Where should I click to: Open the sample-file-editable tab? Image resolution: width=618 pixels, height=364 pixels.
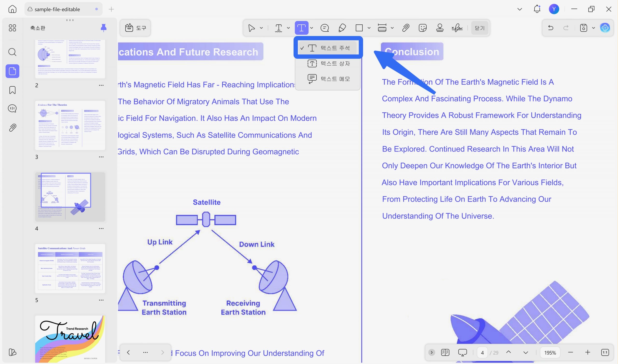click(63, 9)
